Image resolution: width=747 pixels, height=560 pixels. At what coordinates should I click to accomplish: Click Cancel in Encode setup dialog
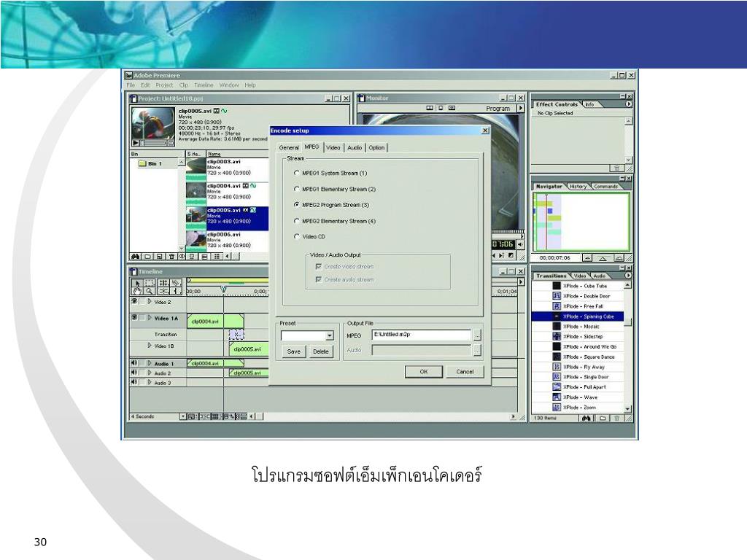pos(465,371)
